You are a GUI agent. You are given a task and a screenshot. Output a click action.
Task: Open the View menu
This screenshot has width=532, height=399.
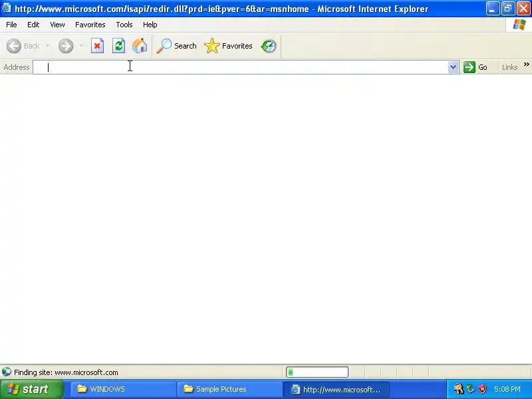click(x=57, y=25)
